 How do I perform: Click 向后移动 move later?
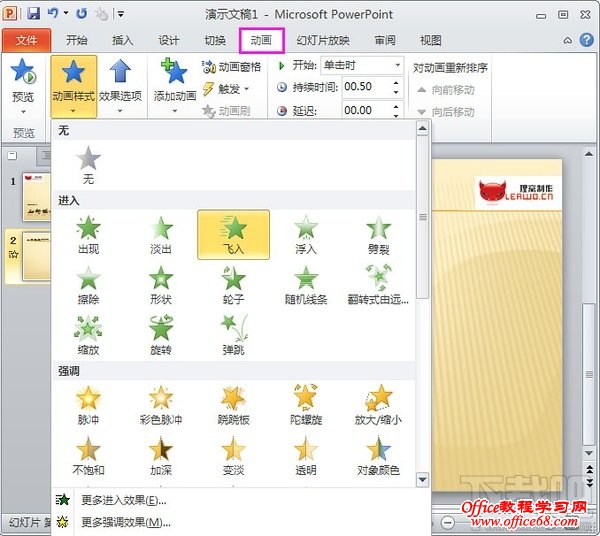[x=446, y=112]
